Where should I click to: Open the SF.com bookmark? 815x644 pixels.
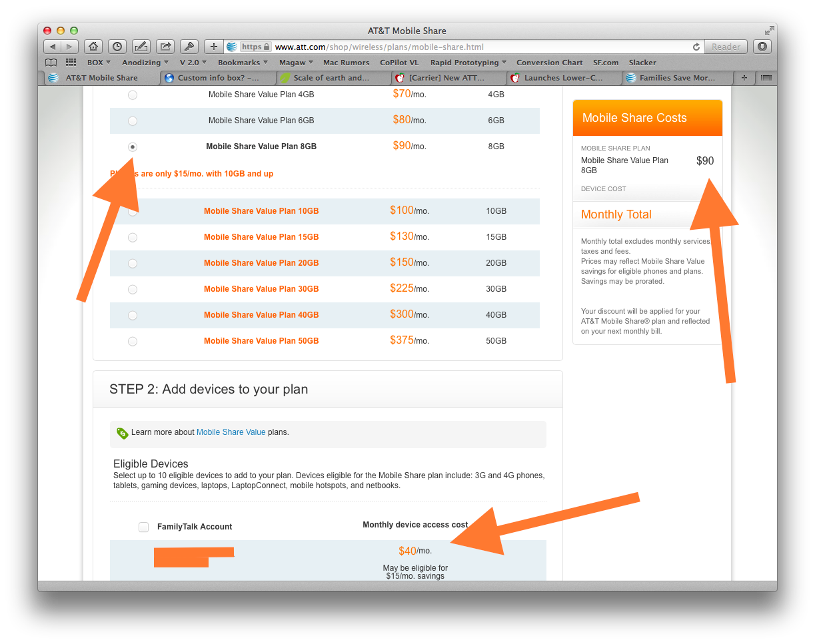point(606,63)
